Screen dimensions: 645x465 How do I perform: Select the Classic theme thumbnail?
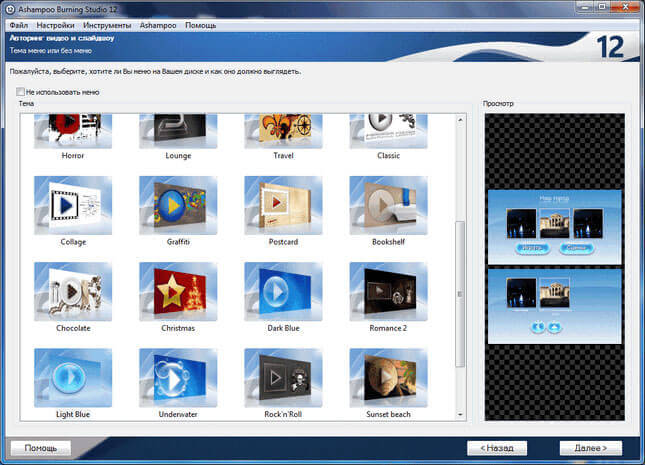[x=388, y=131]
